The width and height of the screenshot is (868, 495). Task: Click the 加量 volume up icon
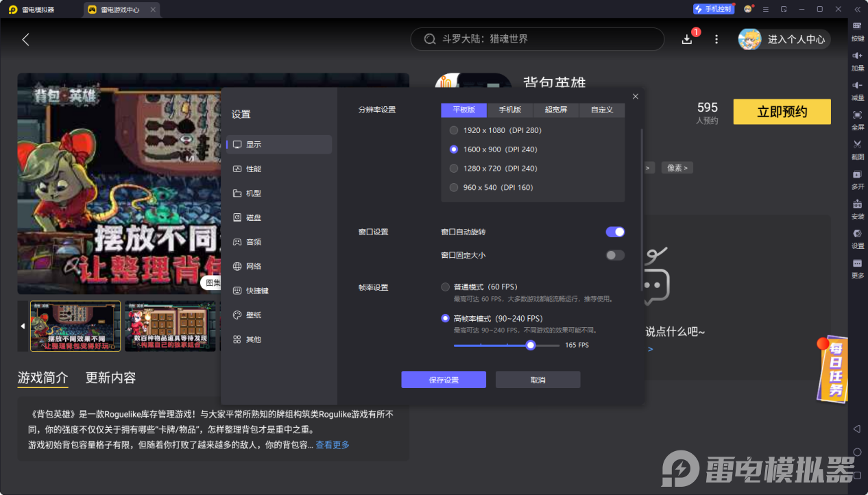[x=857, y=62]
